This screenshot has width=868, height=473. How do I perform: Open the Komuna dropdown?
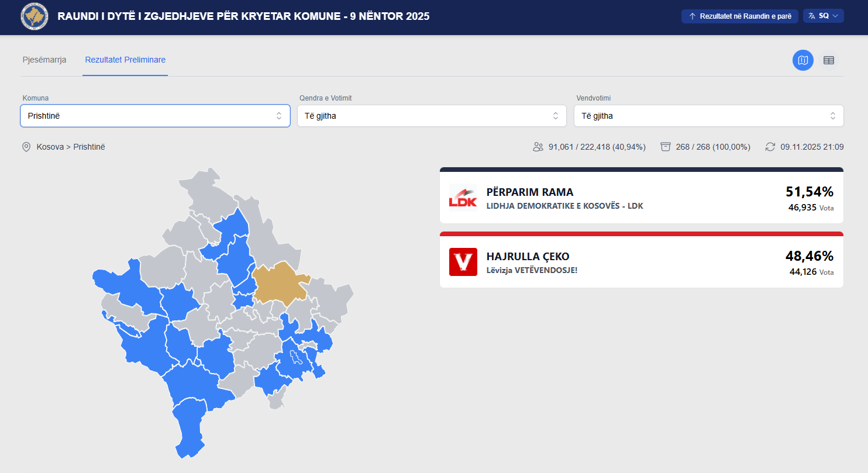[x=155, y=116]
